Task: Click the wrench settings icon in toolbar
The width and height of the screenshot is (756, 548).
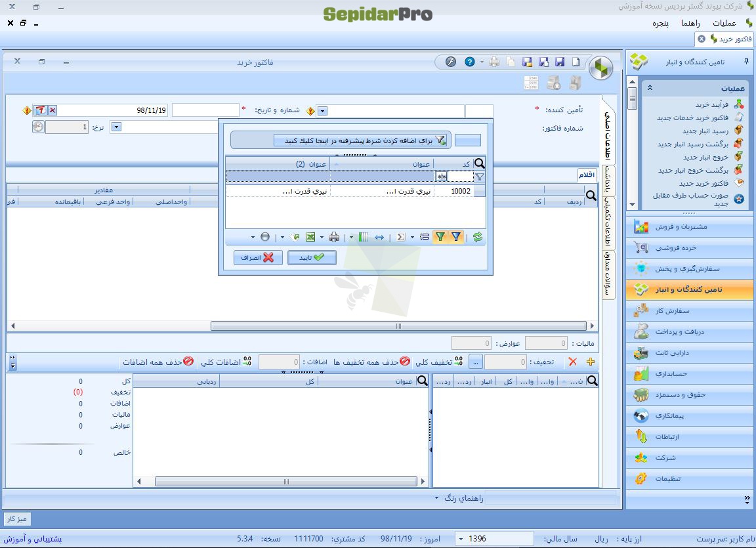Action: 451,62
